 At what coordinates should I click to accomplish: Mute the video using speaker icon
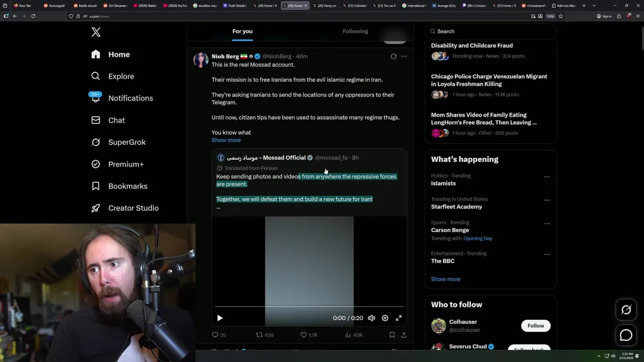click(371, 318)
